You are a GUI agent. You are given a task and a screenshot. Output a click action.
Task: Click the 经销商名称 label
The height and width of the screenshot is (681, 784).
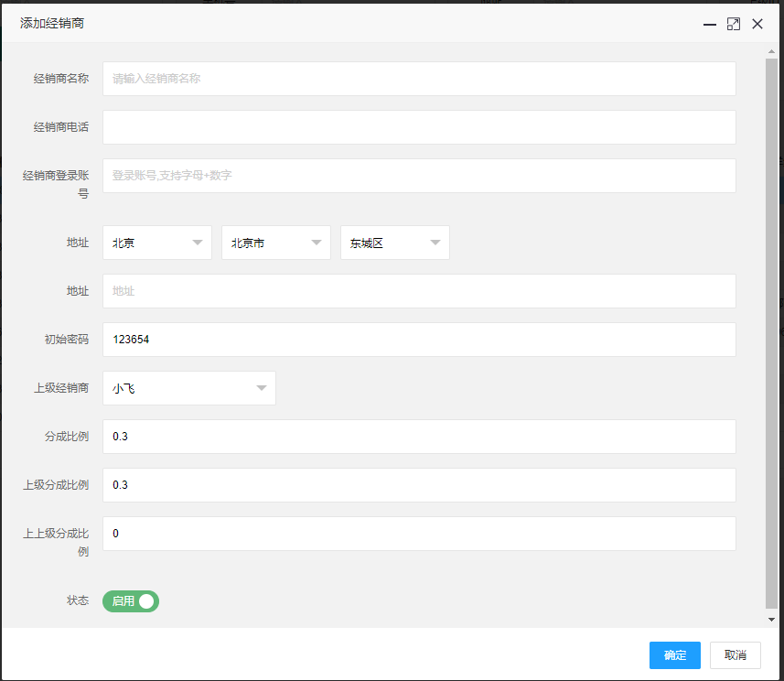tap(61, 79)
